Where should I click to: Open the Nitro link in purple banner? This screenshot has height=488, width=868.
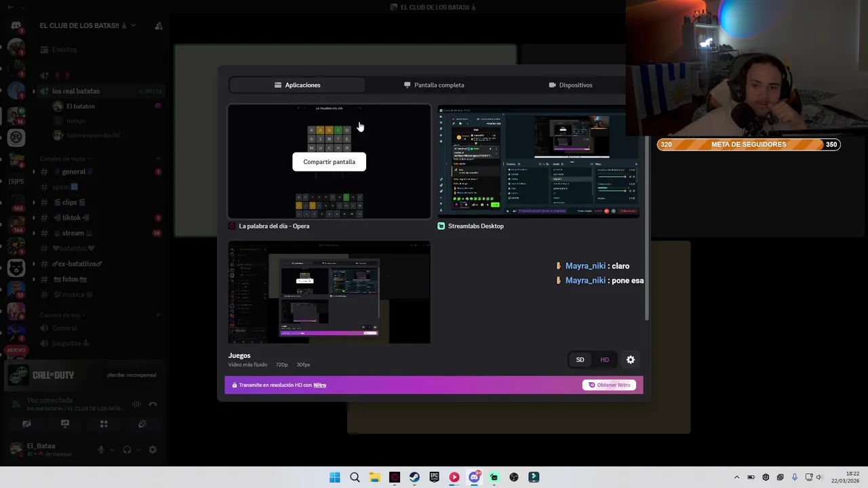[319, 385]
